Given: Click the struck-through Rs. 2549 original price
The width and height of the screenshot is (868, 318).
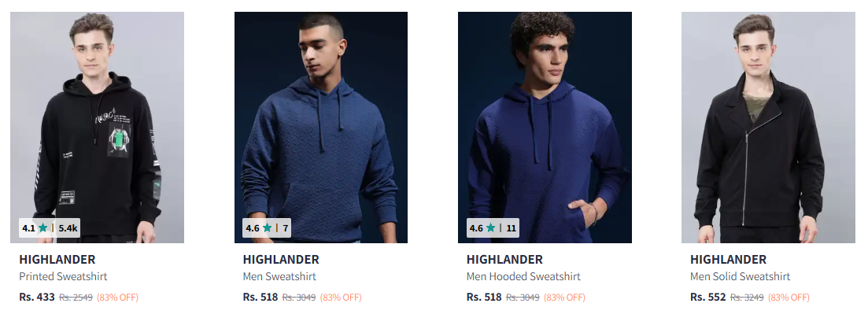Looking at the screenshot, I should pos(76,298).
